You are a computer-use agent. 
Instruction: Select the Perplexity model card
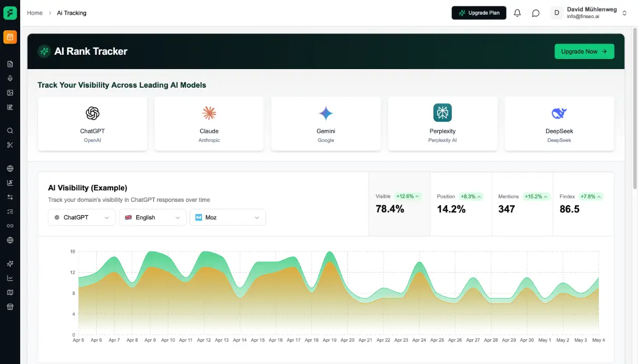[x=442, y=123]
